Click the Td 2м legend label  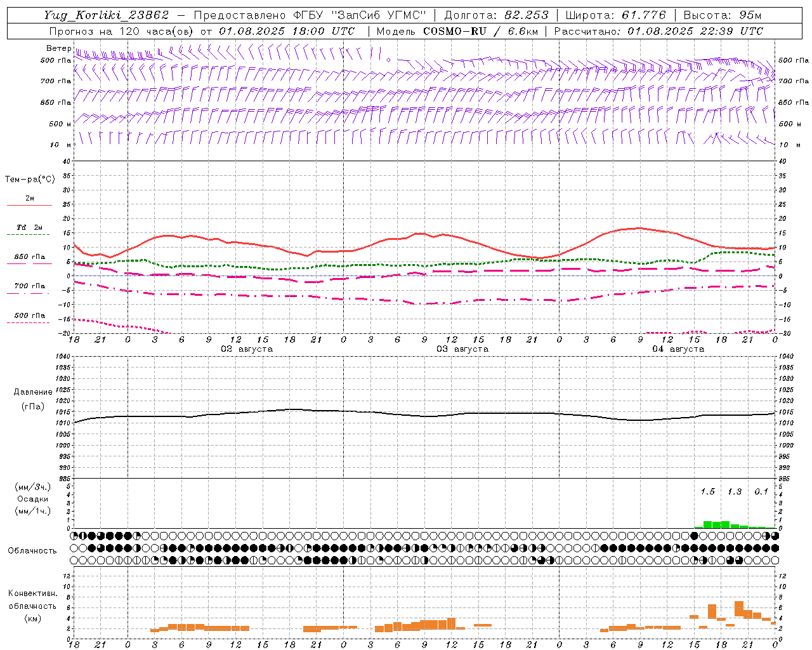pos(30,227)
